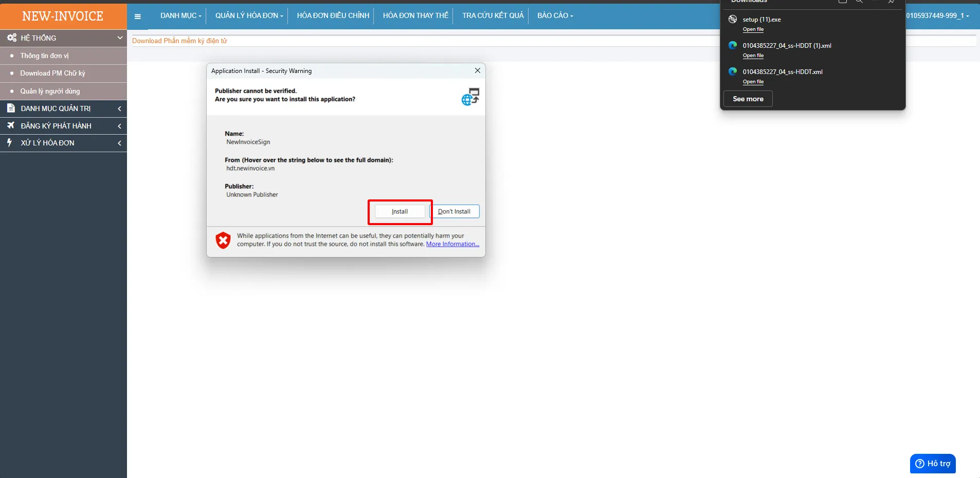
Task: Click the NewInvoiceSign application name
Action: [x=248, y=142]
